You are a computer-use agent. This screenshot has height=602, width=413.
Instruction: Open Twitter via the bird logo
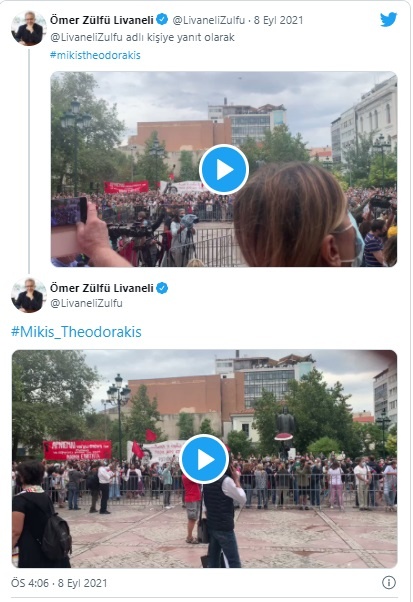click(x=388, y=20)
